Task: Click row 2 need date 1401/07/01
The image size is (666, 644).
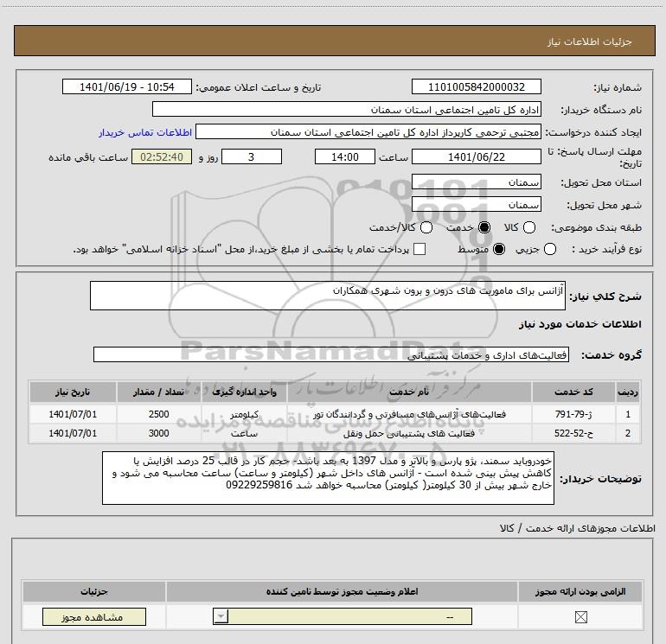Action: click(x=73, y=433)
